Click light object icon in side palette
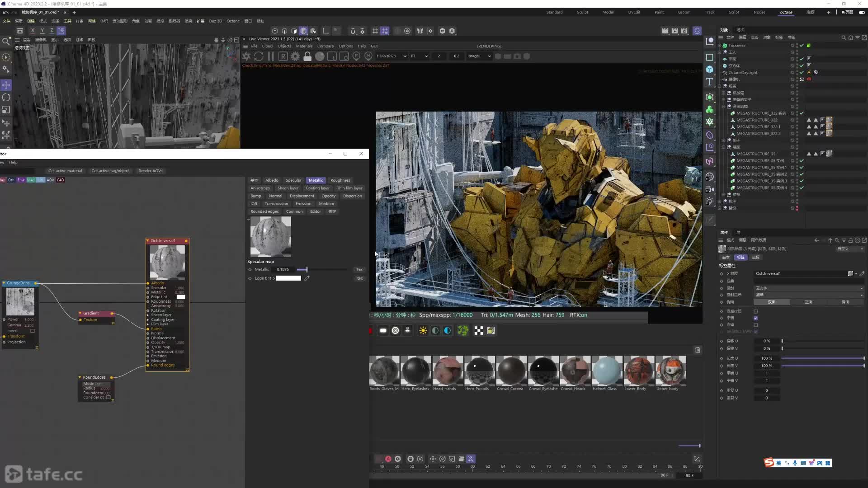The height and width of the screenshot is (488, 868). [x=710, y=201]
